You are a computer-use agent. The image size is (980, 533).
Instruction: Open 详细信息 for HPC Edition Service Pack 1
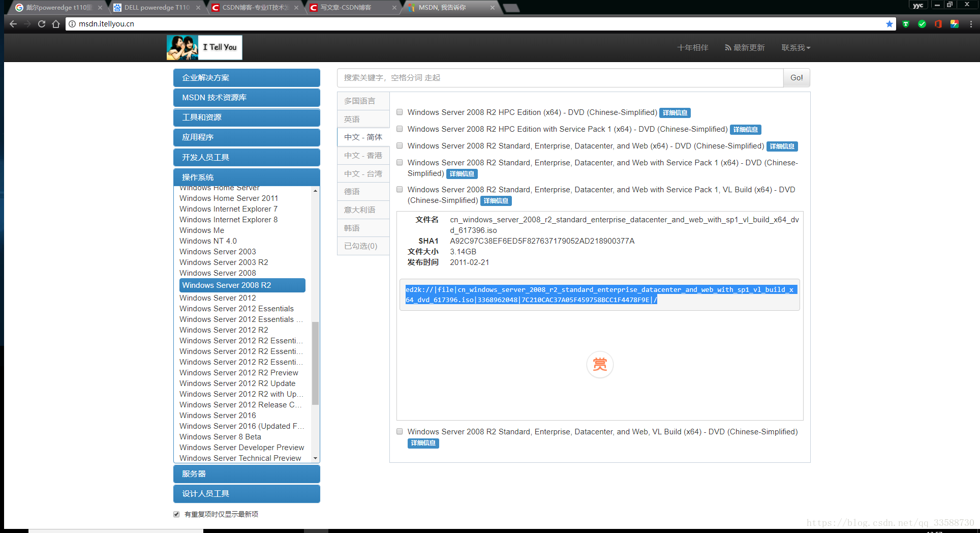(x=746, y=130)
